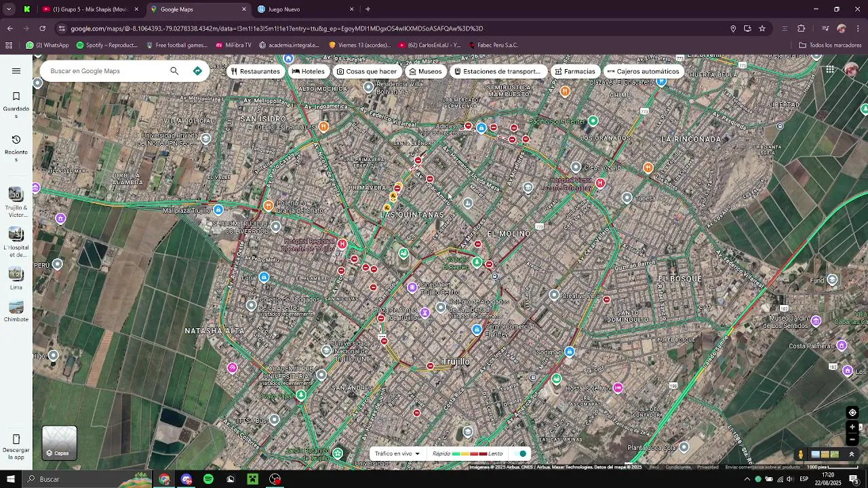
Task: Filter map by Hoteles
Action: [308, 71]
